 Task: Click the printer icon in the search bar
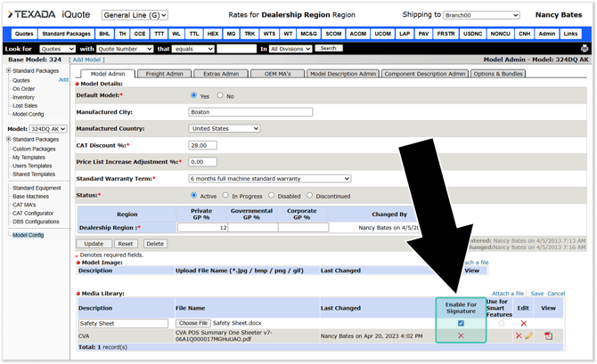pos(585,49)
